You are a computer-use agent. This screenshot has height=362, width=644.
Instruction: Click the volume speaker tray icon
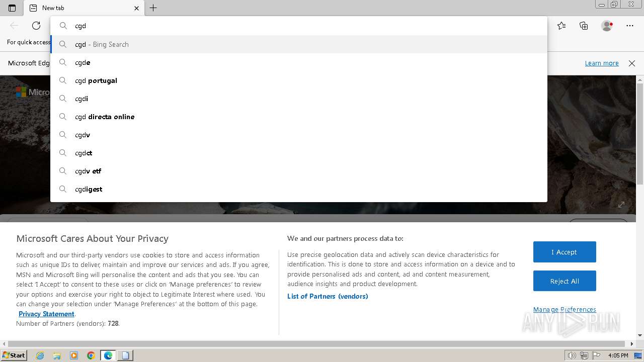(x=572, y=355)
